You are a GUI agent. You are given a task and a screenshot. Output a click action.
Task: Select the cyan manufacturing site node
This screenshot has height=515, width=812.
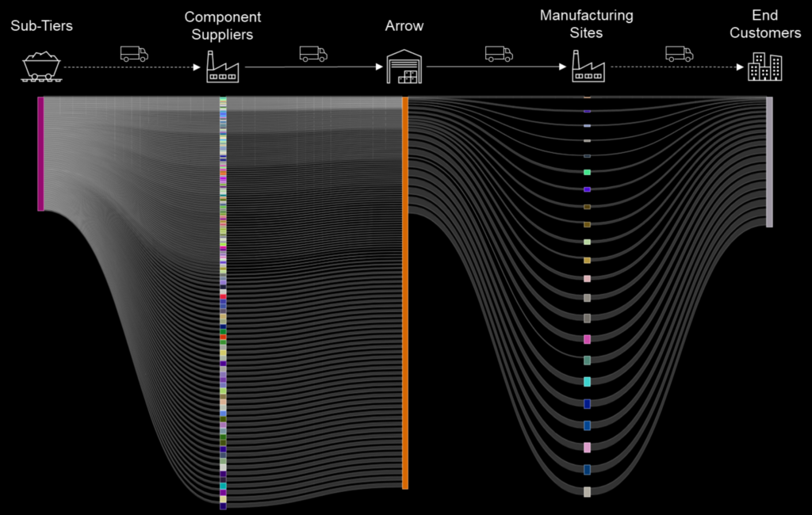(587, 382)
